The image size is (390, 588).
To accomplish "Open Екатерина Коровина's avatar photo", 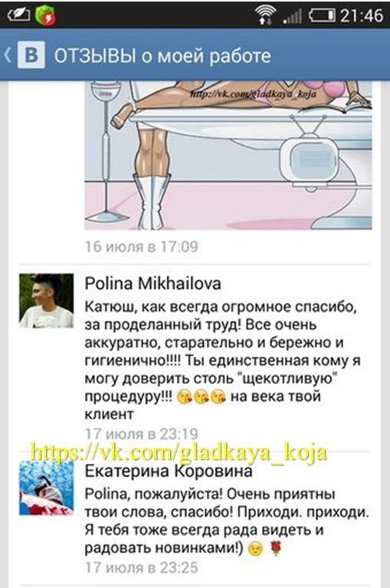I will click(x=47, y=488).
